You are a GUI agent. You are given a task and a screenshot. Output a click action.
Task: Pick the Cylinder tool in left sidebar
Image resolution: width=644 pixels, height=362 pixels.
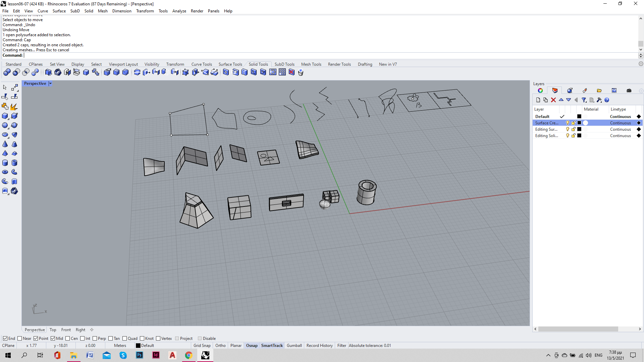click(x=5, y=163)
